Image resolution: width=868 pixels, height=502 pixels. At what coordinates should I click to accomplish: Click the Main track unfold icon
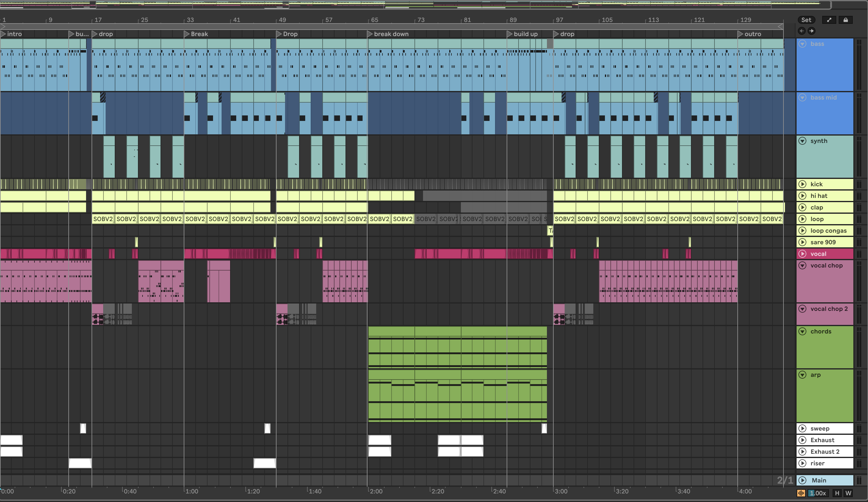point(802,480)
